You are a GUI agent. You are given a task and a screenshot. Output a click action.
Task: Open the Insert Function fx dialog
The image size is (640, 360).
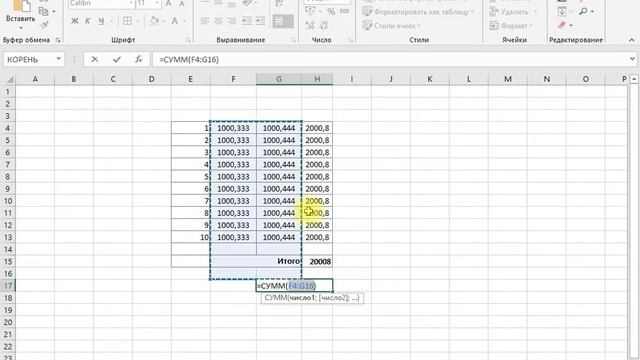(x=138, y=59)
